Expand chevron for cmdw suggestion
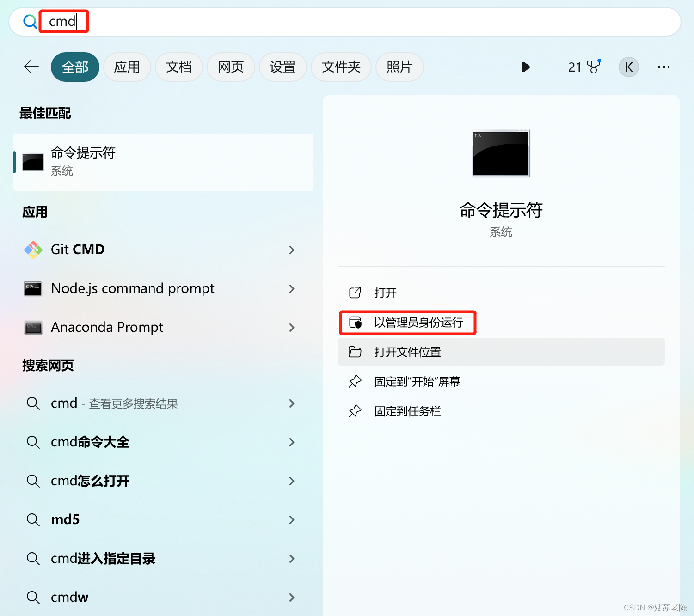 [292, 598]
